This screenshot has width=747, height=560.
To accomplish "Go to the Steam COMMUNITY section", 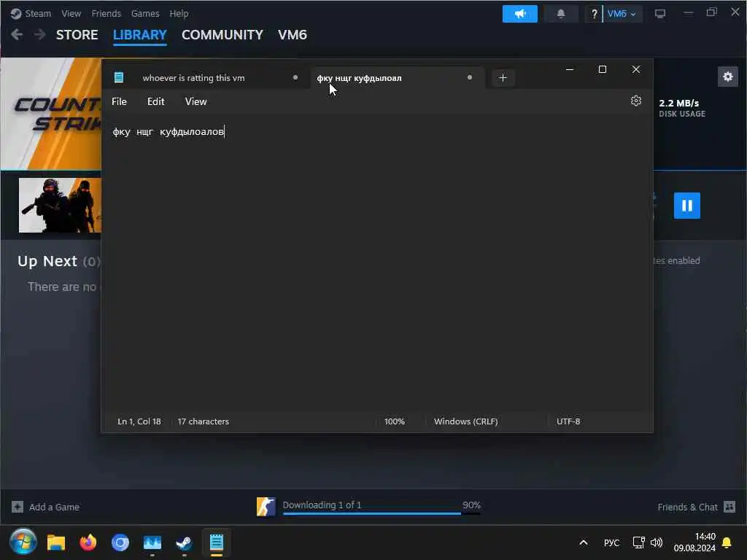I will point(222,35).
